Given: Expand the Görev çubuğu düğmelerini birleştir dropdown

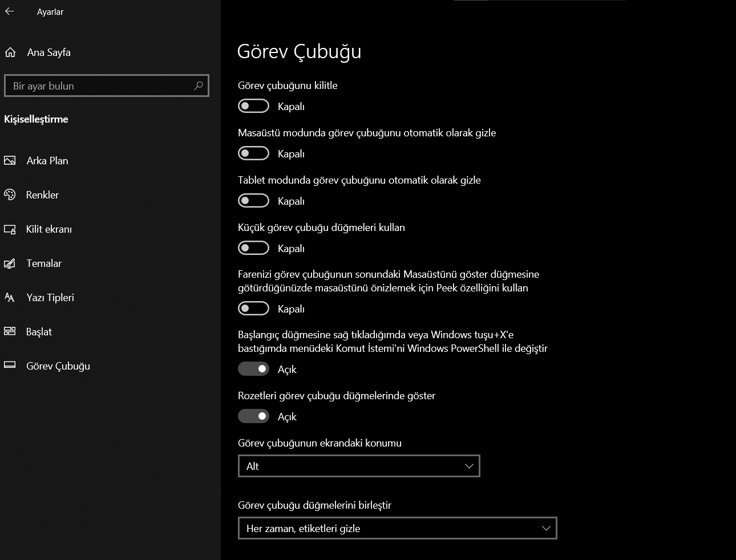Looking at the screenshot, I should [397, 528].
